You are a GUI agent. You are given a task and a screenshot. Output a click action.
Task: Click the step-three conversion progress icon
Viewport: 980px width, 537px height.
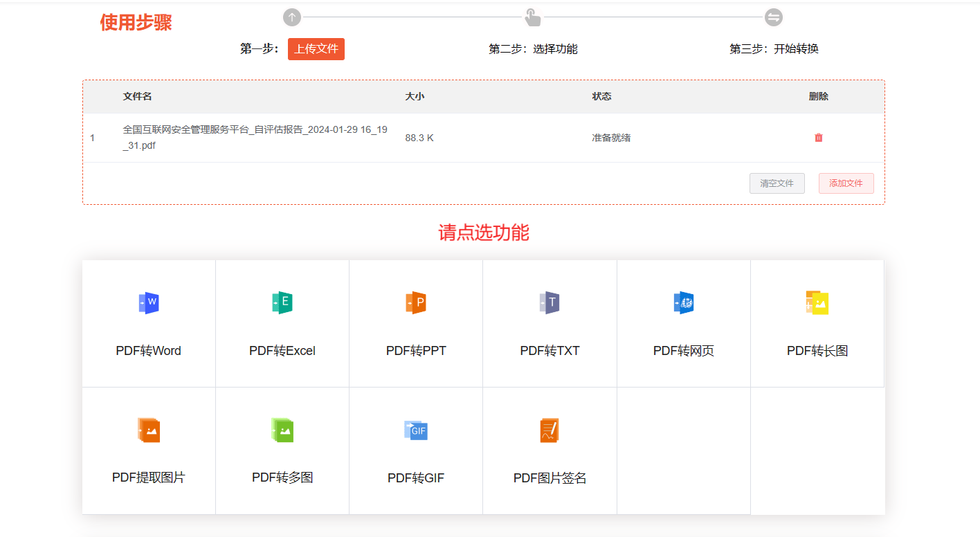774,17
